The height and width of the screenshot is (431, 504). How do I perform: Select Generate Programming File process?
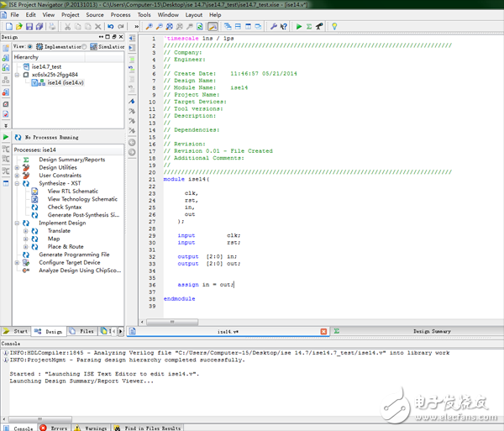[x=74, y=255]
